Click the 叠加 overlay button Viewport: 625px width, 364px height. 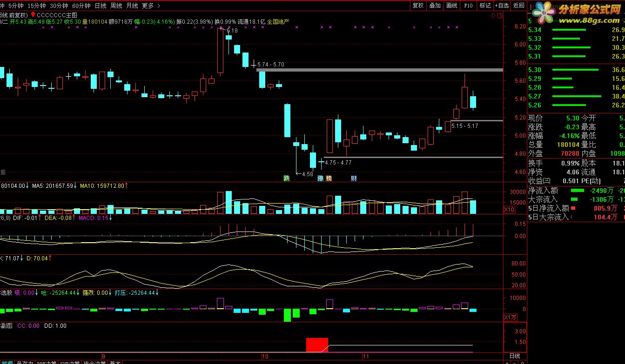coord(435,6)
